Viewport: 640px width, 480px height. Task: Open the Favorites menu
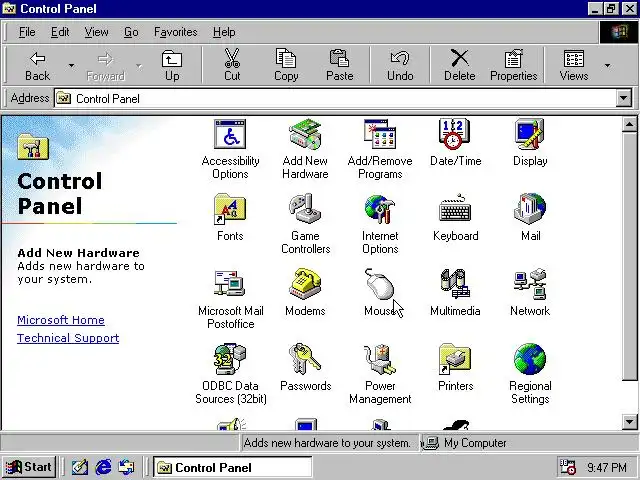176,32
